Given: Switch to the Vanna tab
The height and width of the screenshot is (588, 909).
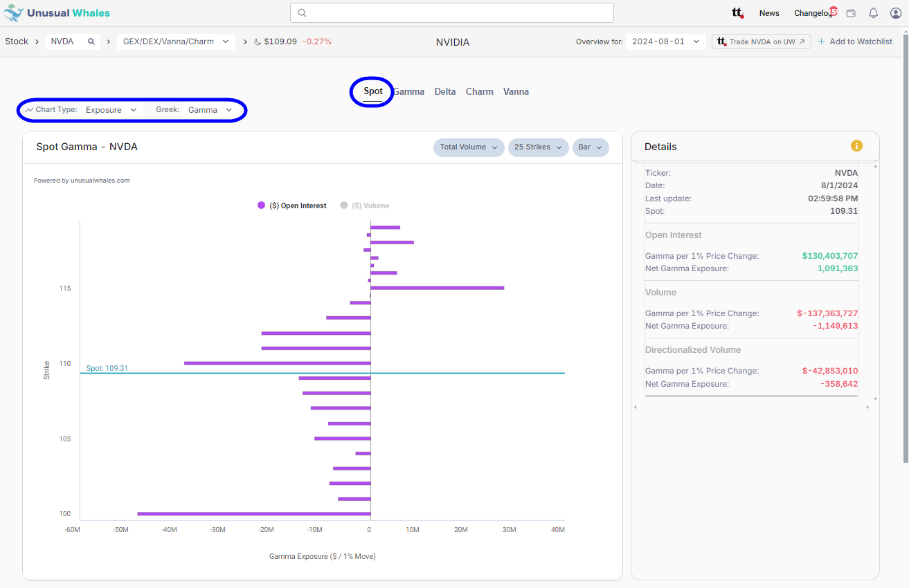Looking at the screenshot, I should 516,91.
